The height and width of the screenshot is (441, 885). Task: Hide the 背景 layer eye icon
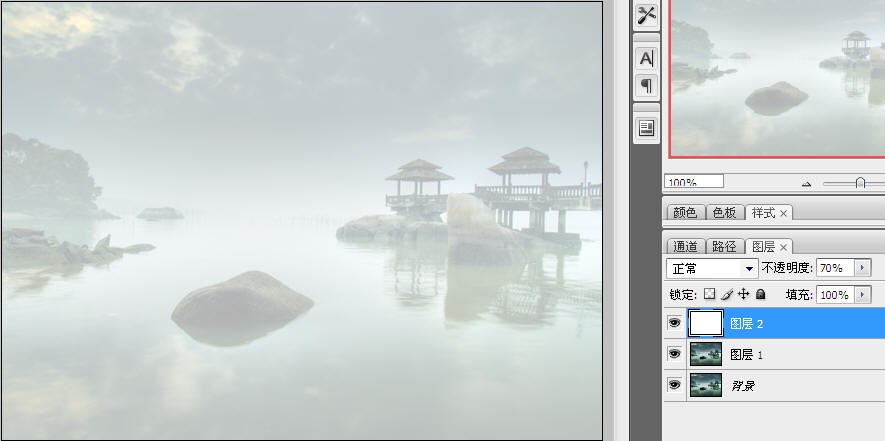coord(674,385)
